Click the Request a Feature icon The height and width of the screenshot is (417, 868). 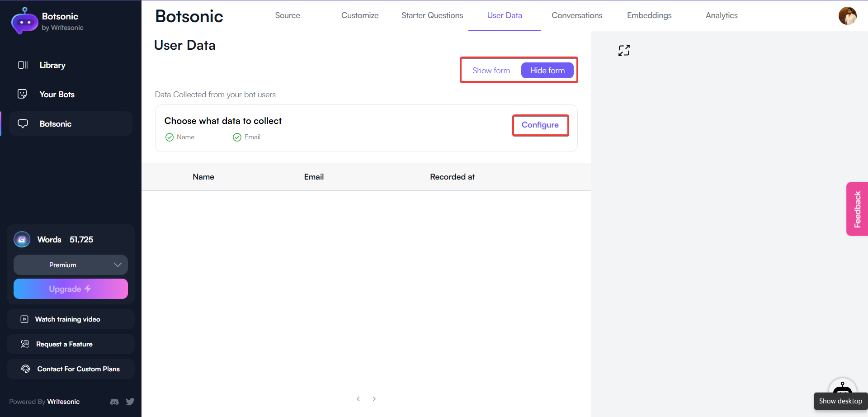click(25, 344)
